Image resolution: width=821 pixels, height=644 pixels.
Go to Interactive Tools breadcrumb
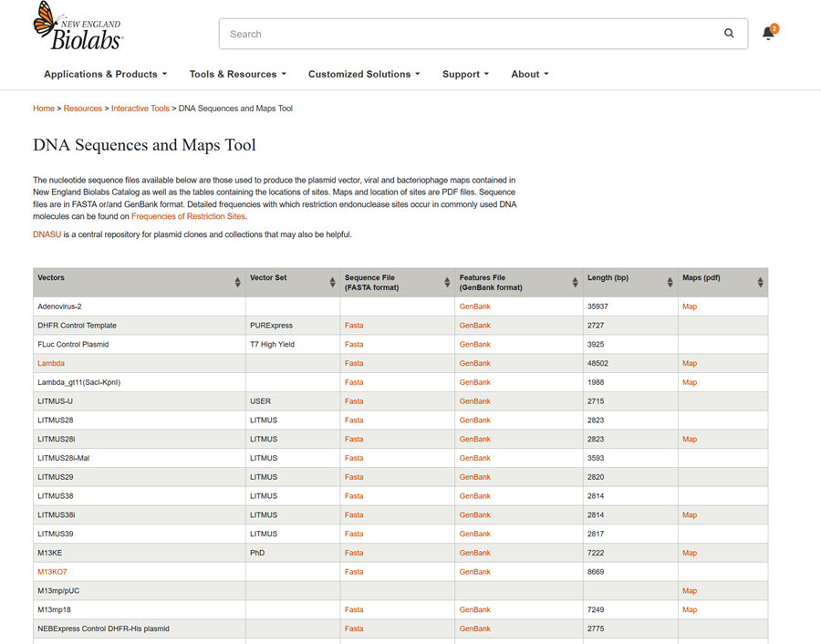pos(140,109)
